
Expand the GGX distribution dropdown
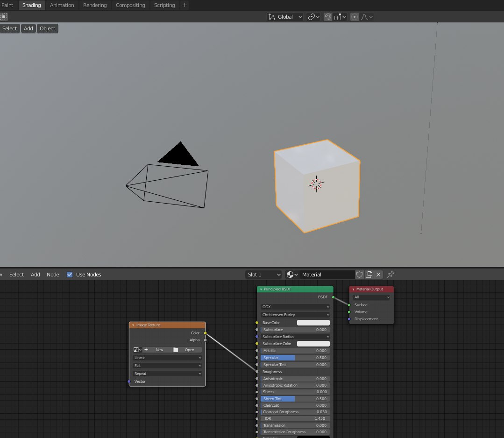(x=295, y=307)
